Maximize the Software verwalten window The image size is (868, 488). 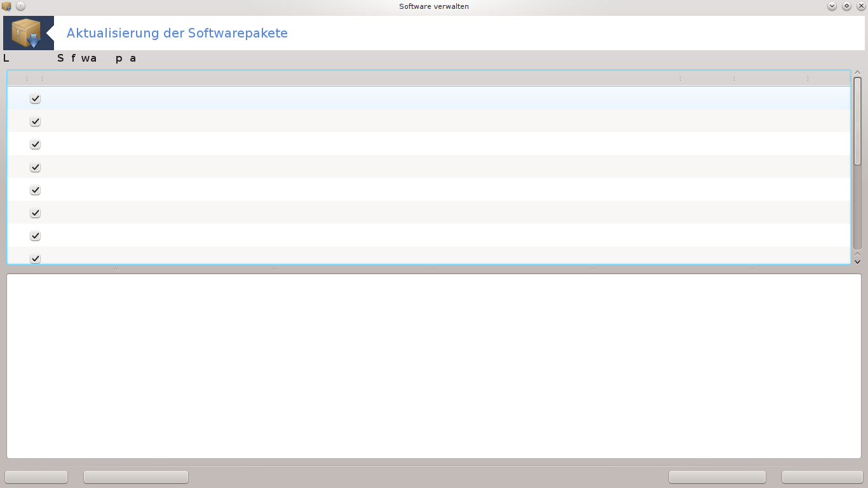pyautogui.click(x=846, y=6)
